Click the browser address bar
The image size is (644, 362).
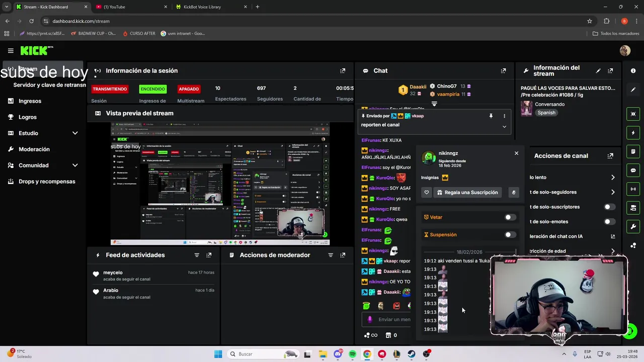pos(312,21)
